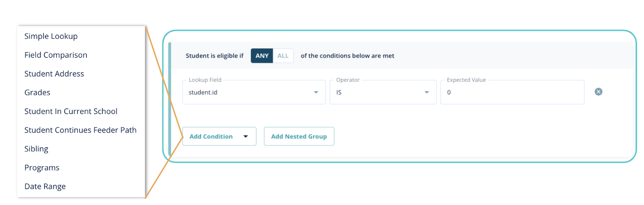This screenshot has width=644, height=205.
Task: Select Grades in the condition list
Action: point(37,93)
